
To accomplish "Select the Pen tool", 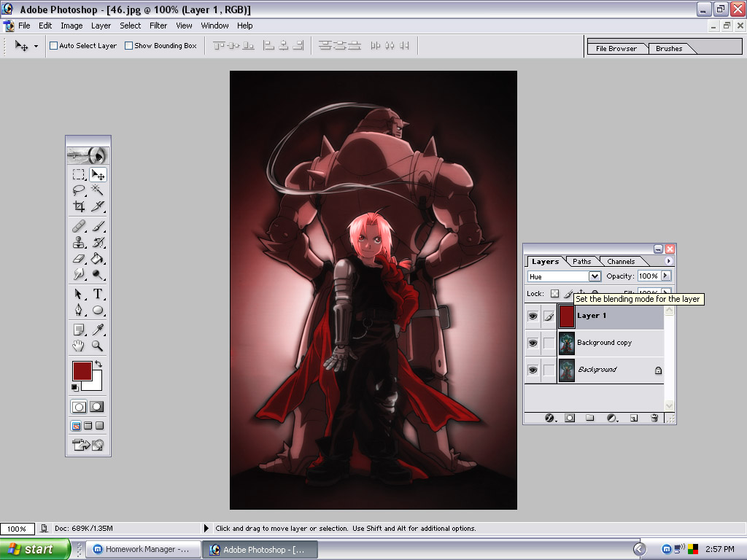I will (79, 310).
